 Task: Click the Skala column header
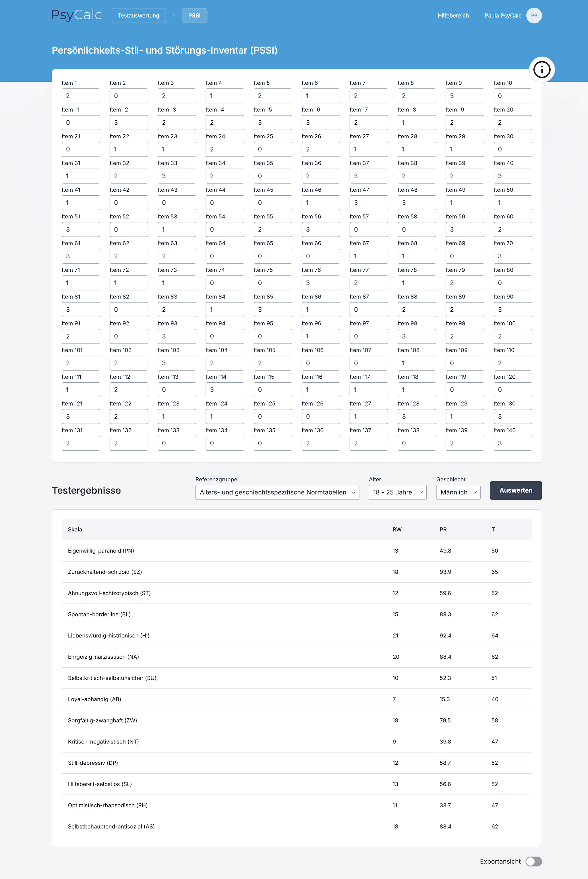(x=75, y=529)
